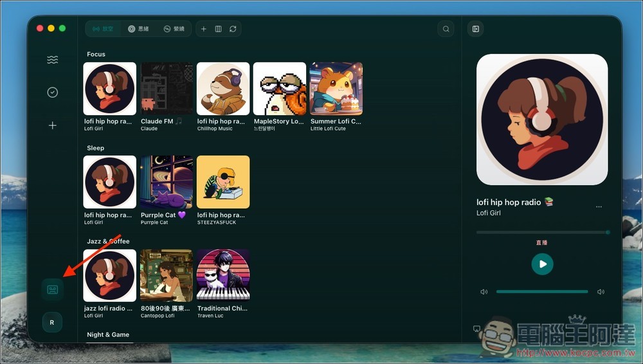Open the cassette icon in the sidebar
Image resolution: width=643 pixels, height=364 pixels.
53,290
